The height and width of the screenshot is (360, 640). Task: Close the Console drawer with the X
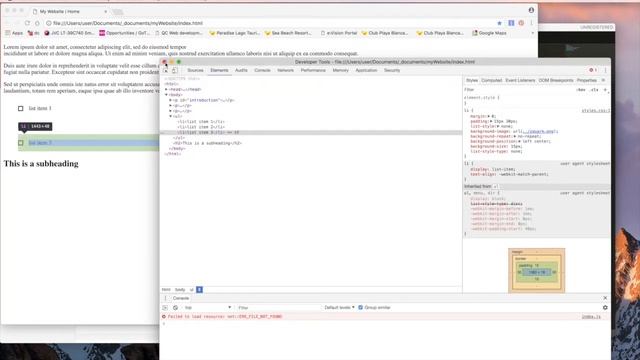click(605, 298)
